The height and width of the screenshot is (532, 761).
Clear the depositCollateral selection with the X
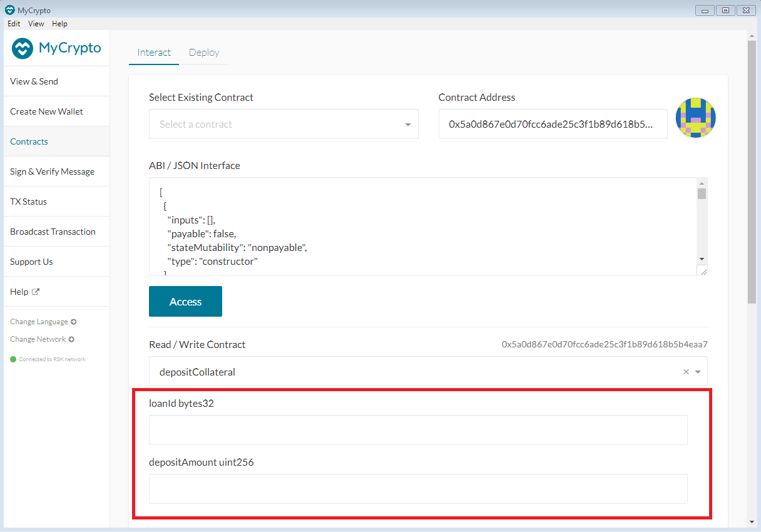pos(686,372)
